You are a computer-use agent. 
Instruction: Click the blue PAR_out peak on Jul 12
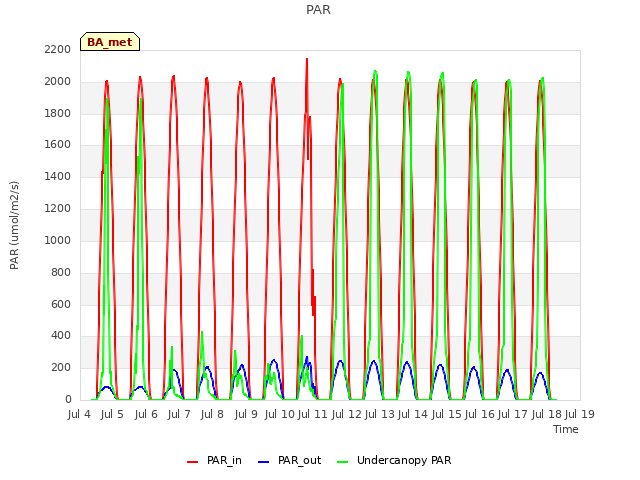click(x=373, y=362)
